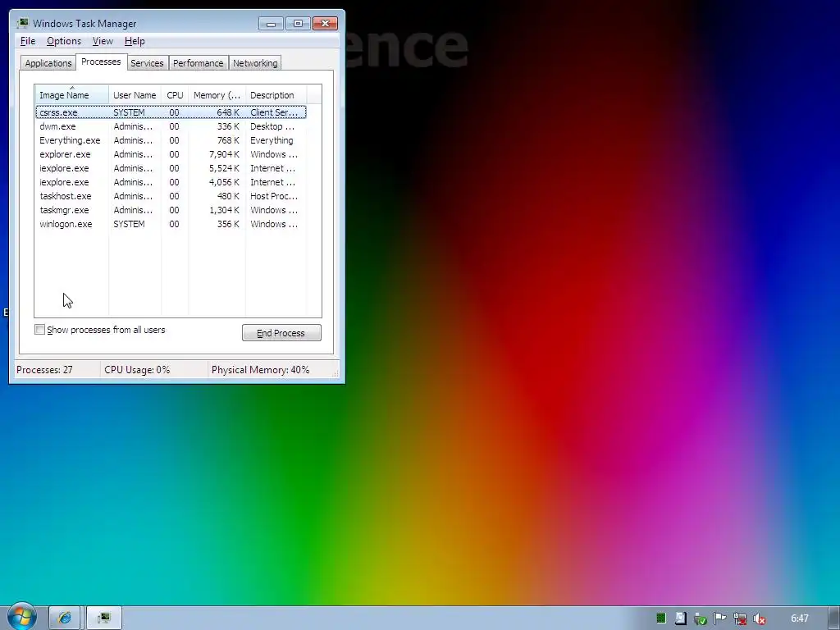
Task: Click the 6:47 system clock
Action: (799, 619)
